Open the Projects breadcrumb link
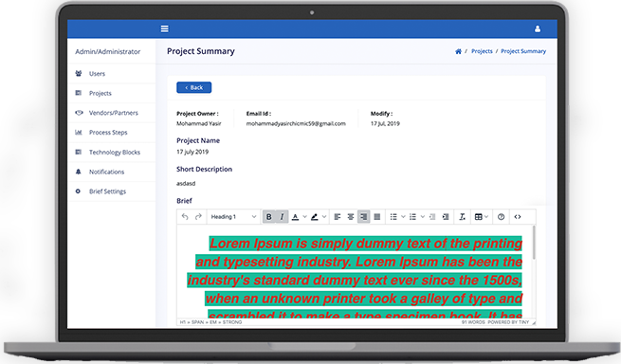The width and height of the screenshot is (621, 364). click(482, 51)
